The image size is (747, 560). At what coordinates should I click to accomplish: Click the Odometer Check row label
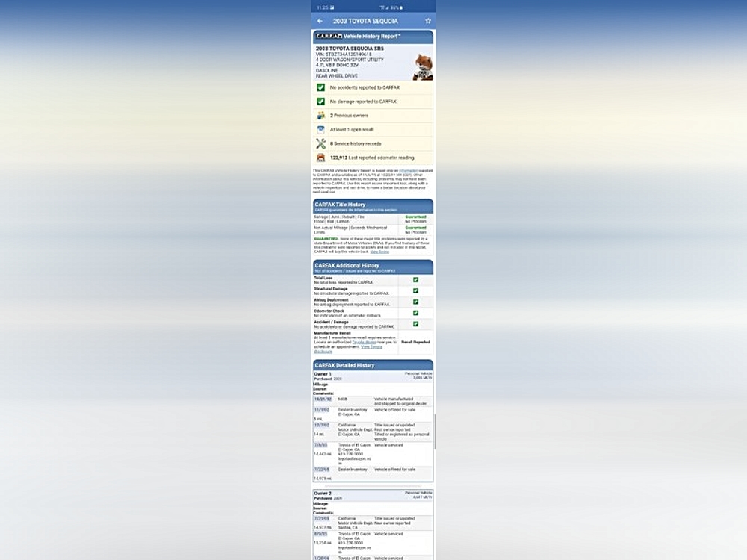[329, 311]
